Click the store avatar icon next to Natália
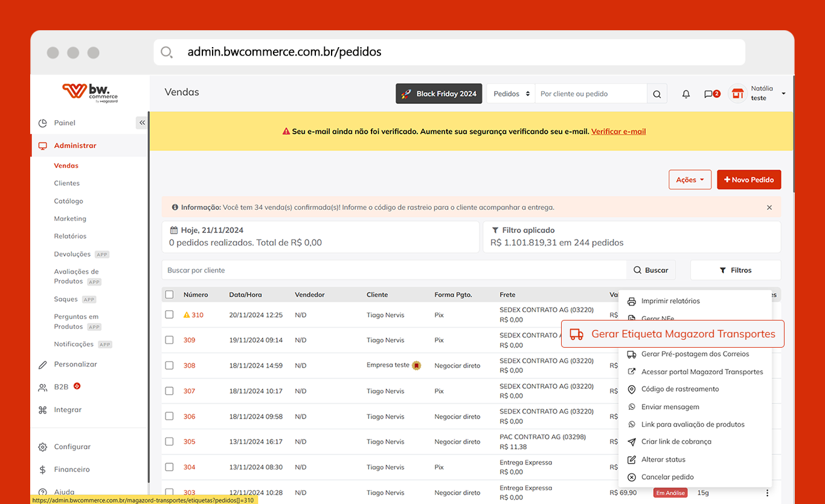 pyautogui.click(x=737, y=94)
